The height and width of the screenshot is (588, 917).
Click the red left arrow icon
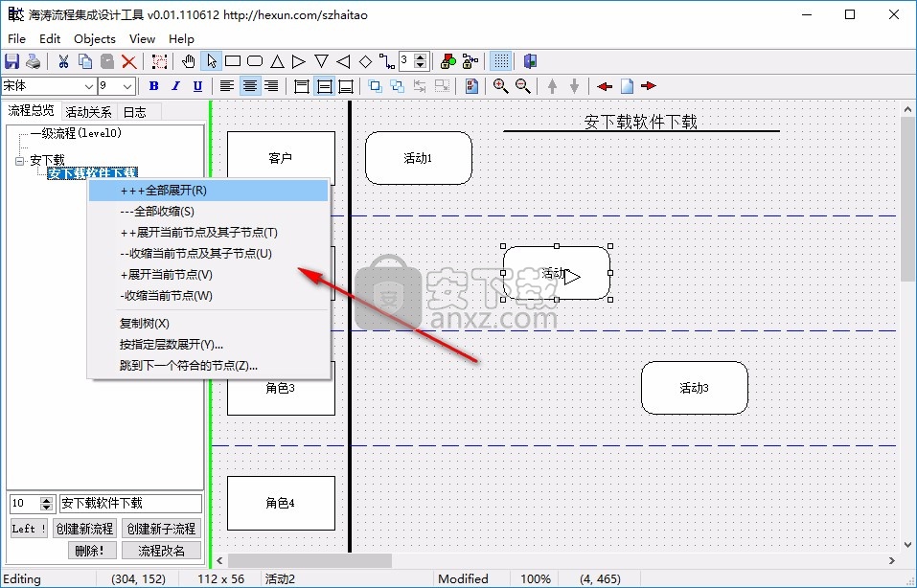click(x=605, y=86)
